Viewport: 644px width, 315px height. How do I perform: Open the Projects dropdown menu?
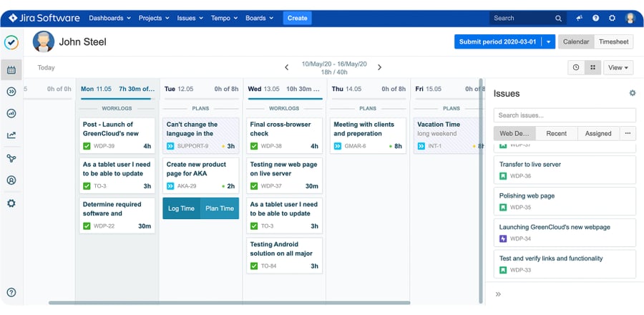click(154, 18)
